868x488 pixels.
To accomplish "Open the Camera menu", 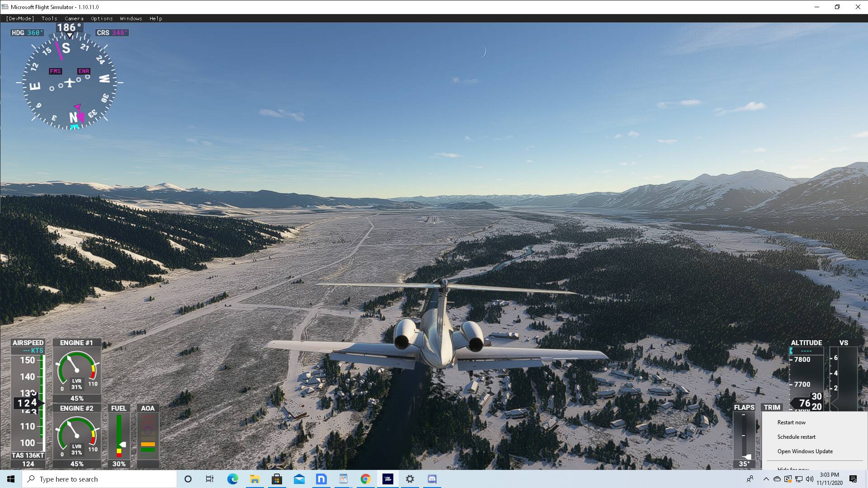I will (x=74, y=19).
